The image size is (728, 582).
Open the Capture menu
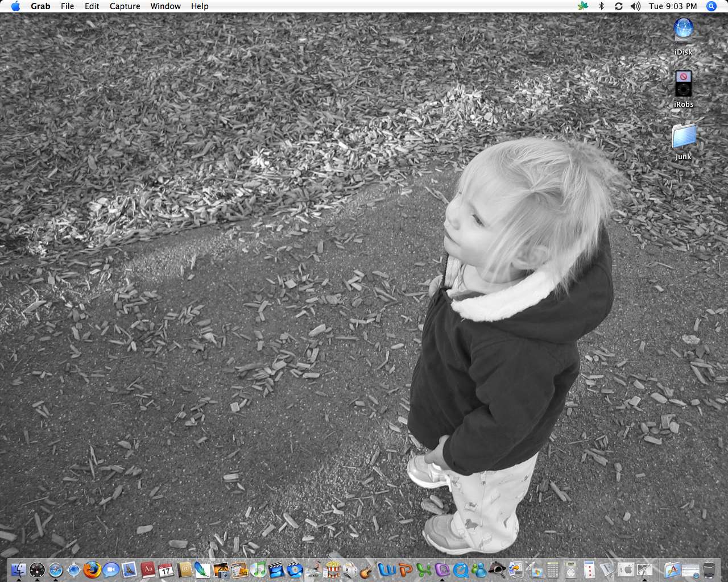pos(125,6)
